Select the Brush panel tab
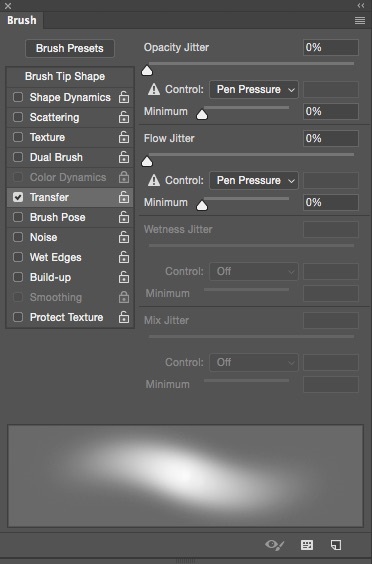Image resolution: width=372 pixels, height=564 pixels. click(x=22, y=20)
